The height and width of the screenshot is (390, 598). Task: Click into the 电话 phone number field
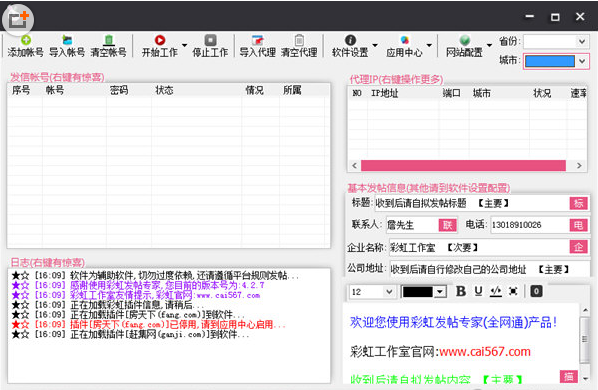point(529,225)
